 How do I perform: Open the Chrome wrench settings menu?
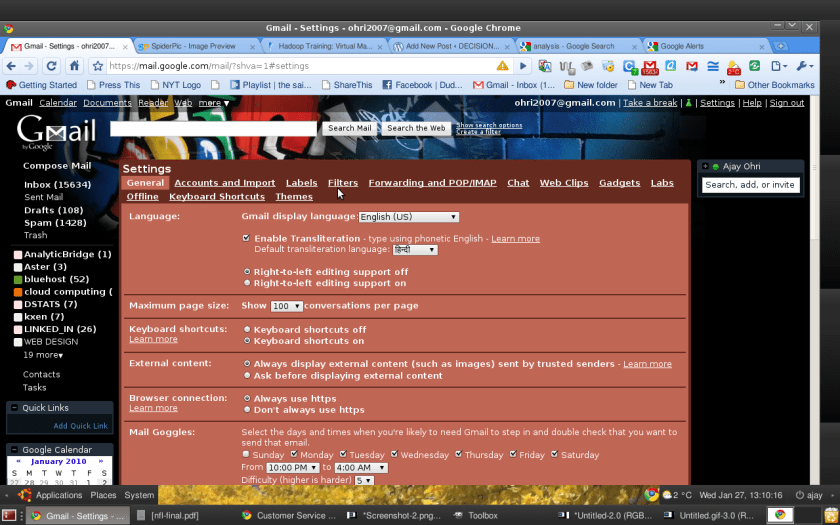(x=802, y=66)
